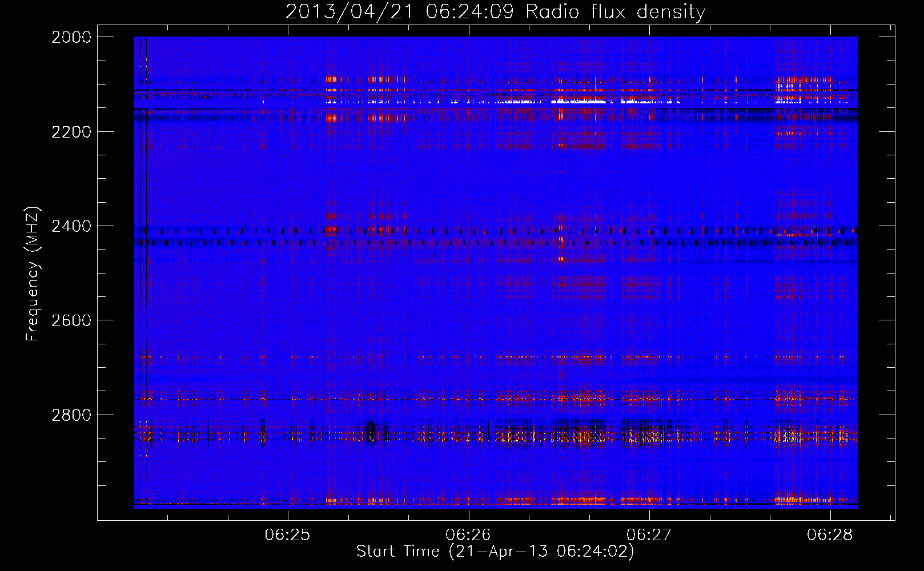Select the 2200 frequency tick label
Image resolution: width=924 pixels, height=571 pixels.
coord(71,132)
